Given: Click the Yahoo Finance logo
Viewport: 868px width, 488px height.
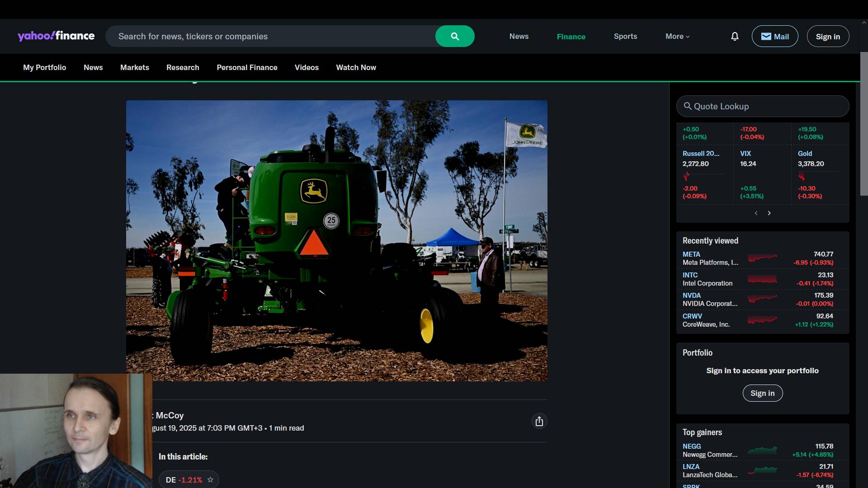Looking at the screenshot, I should click(x=56, y=36).
